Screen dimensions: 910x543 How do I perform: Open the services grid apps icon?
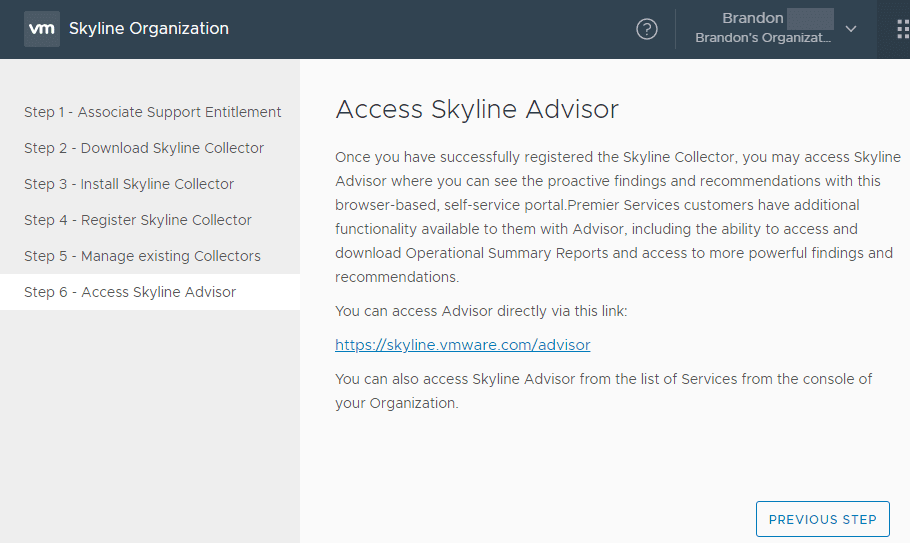902,29
